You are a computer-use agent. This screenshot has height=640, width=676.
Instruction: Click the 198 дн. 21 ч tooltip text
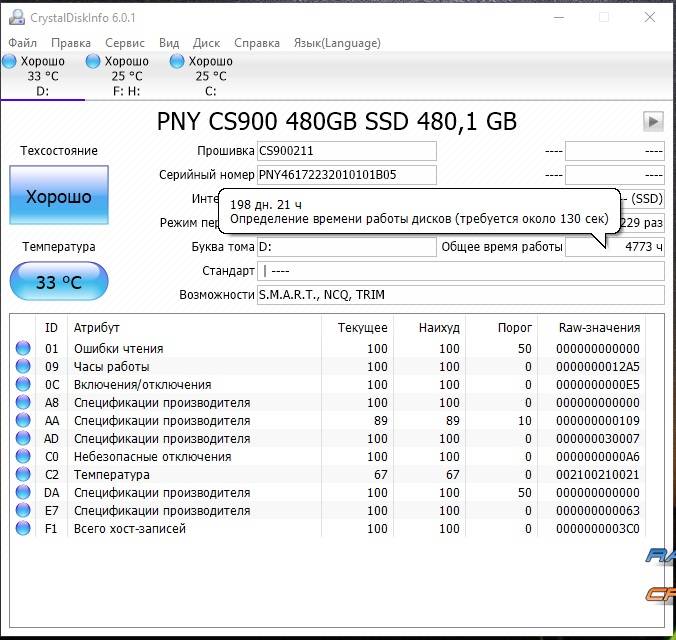click(266, 204)
